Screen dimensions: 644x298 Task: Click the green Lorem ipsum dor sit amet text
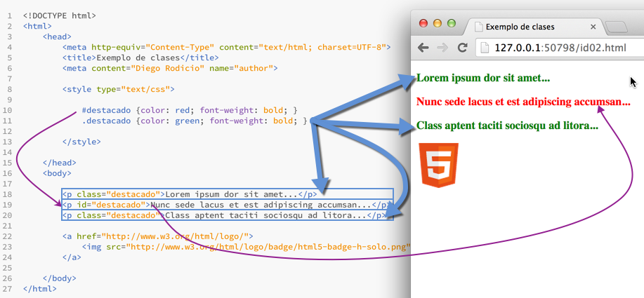[483, 78]
